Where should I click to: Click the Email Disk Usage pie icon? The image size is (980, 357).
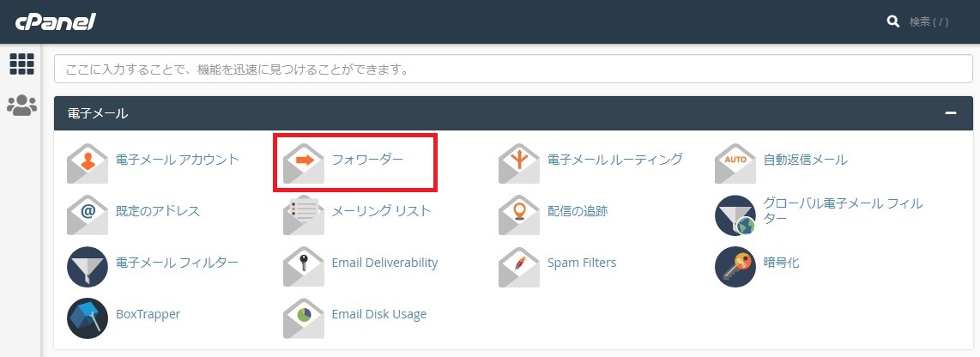click(304, 318)
